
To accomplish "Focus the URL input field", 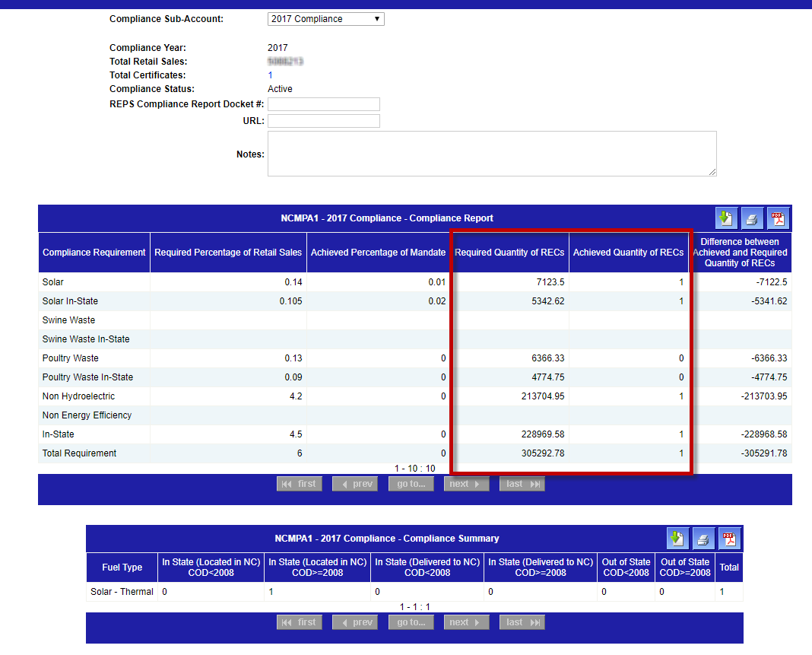I will 324,121.
